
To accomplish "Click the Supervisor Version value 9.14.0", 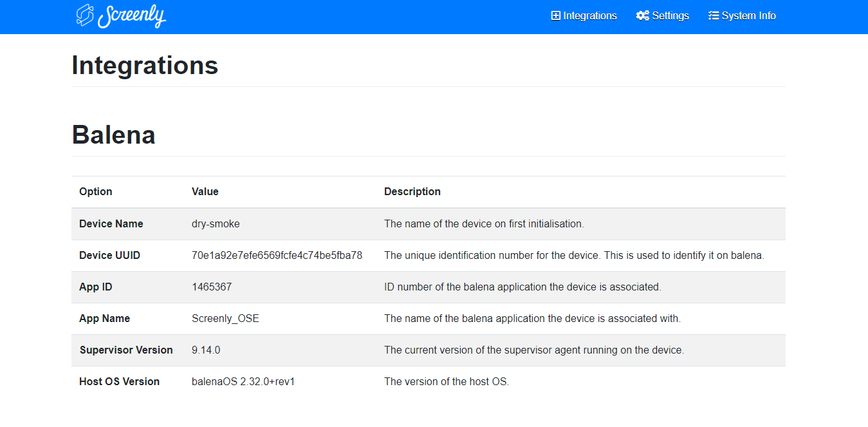I will [206, 350].
